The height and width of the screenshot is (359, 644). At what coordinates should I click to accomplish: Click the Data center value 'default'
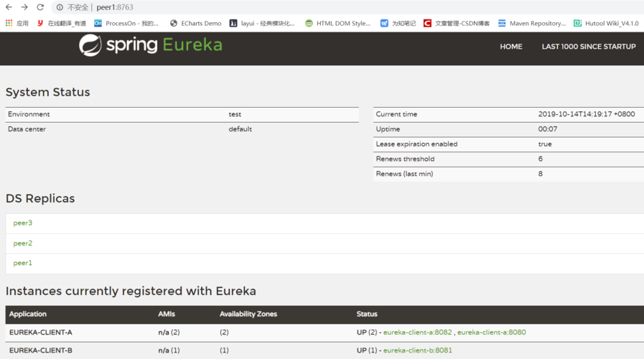coord(241,129)
